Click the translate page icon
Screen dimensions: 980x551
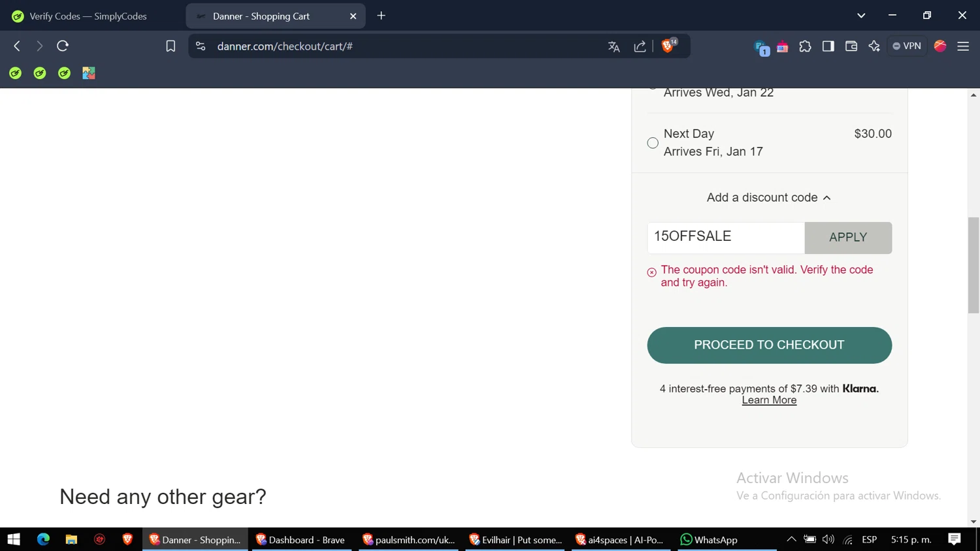coord(613,46)
